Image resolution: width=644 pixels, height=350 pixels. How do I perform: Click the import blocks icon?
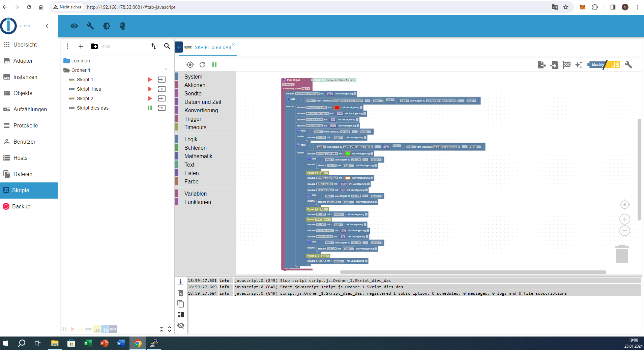(554, 65)
